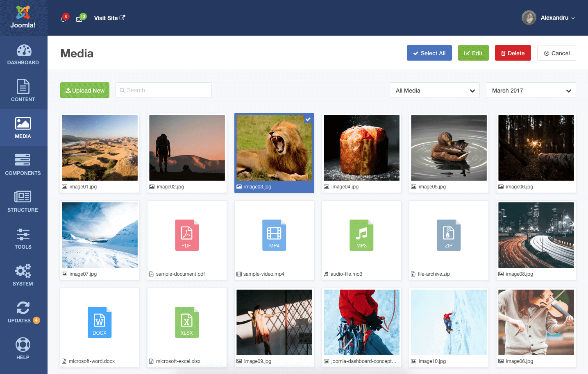Click the MP3 audio file icon
This screenshot has height=374, width=588.
[361, 235]
